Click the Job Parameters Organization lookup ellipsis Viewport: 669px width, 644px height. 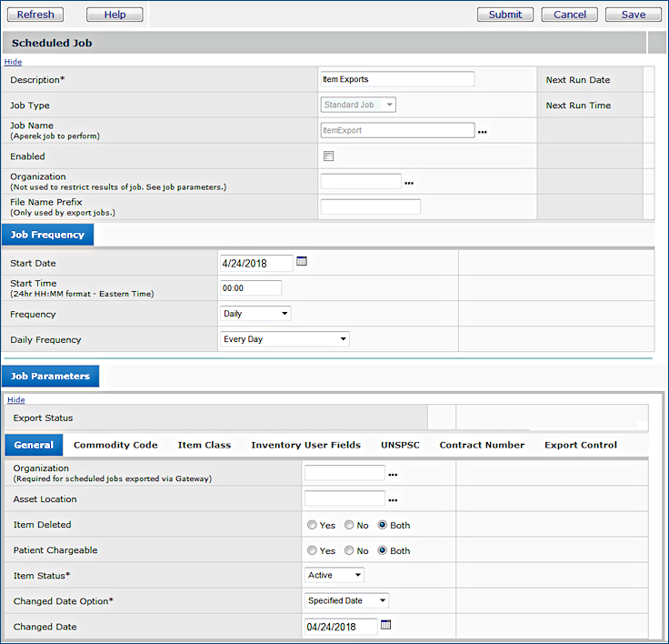393,475
